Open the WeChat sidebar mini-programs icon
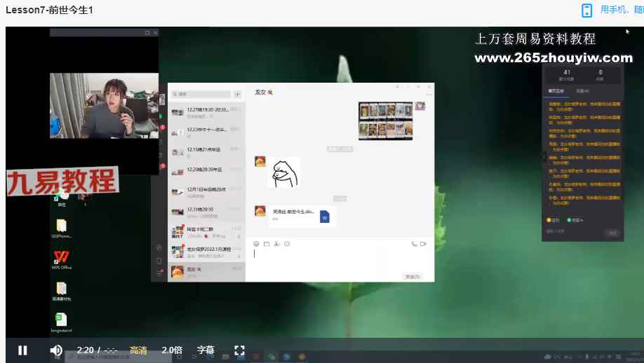The image size is (644, 363). 159,247
